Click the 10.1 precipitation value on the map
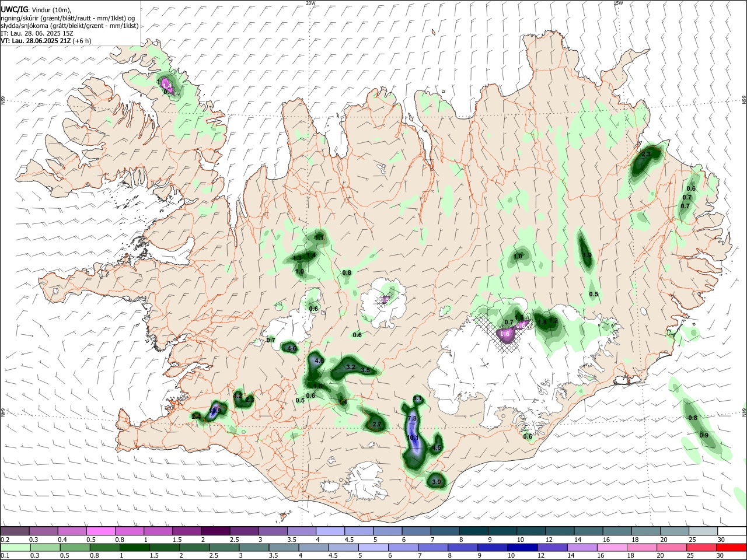 (413, 437)
